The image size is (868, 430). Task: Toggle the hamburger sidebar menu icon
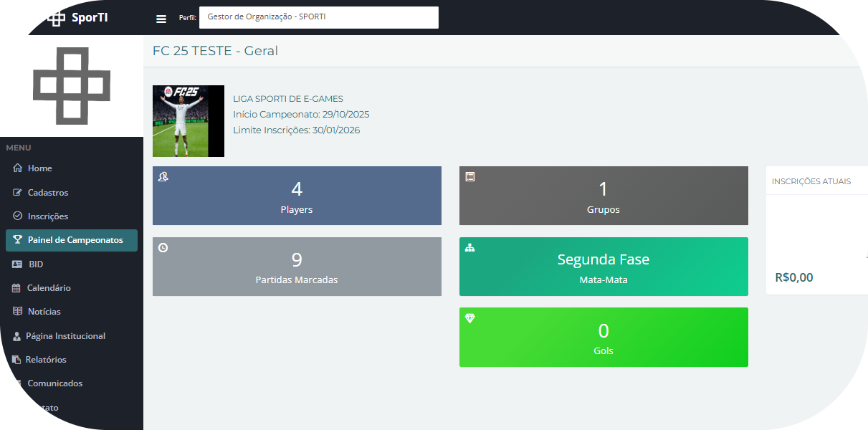[161, 19]
